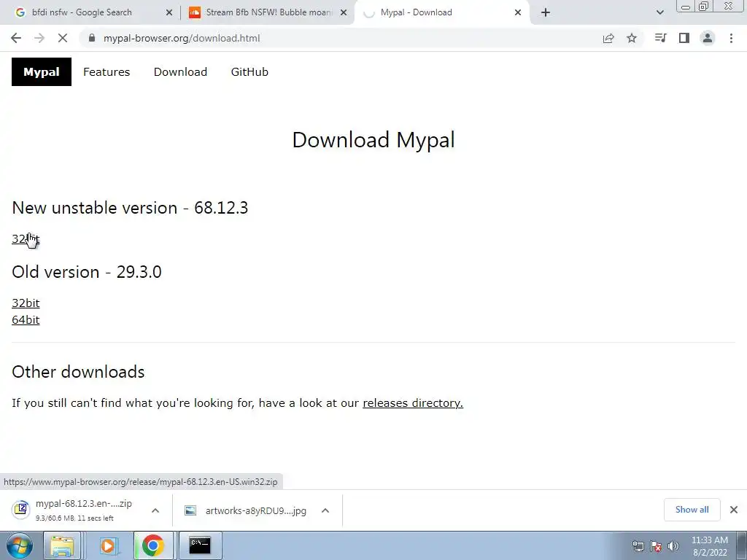Open the network tray icon
The image size is (747, 560).
point(638,546)
